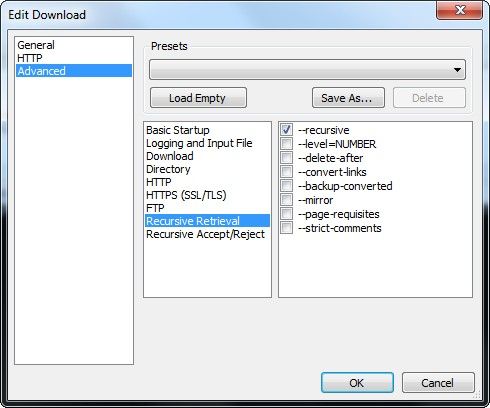Close the Edit Download window
Viewport: 490px width, 408px height.
pyautogui.click(x=459, y=10)
